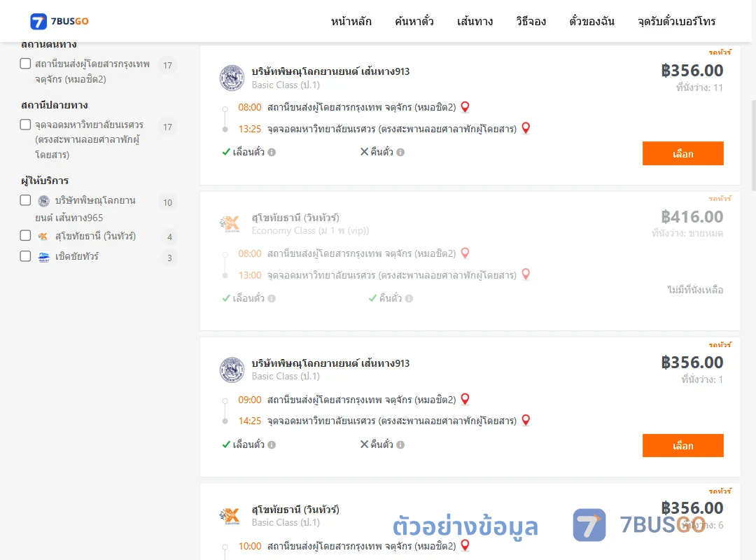The image size is (756, 560).
Task: Click the เชิดชัยทัวร์ filter logo icon
Action: (x=44, y=257)
